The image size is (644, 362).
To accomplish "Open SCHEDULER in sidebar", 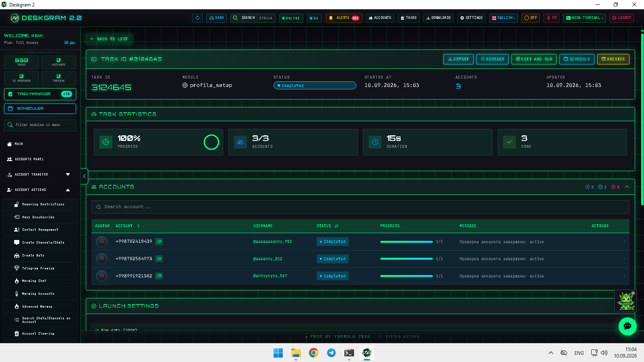I will pyautogui.click(x=40, y=109).
